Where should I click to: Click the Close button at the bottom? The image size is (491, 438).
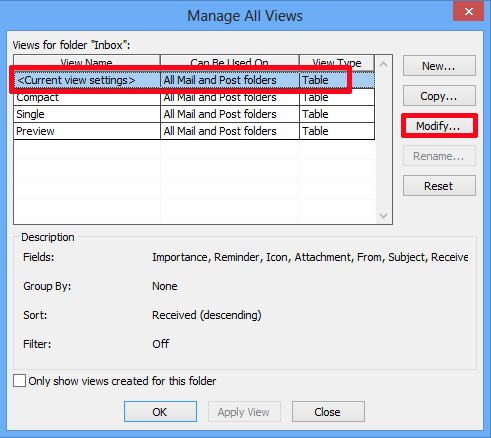(x=328, y=412)
